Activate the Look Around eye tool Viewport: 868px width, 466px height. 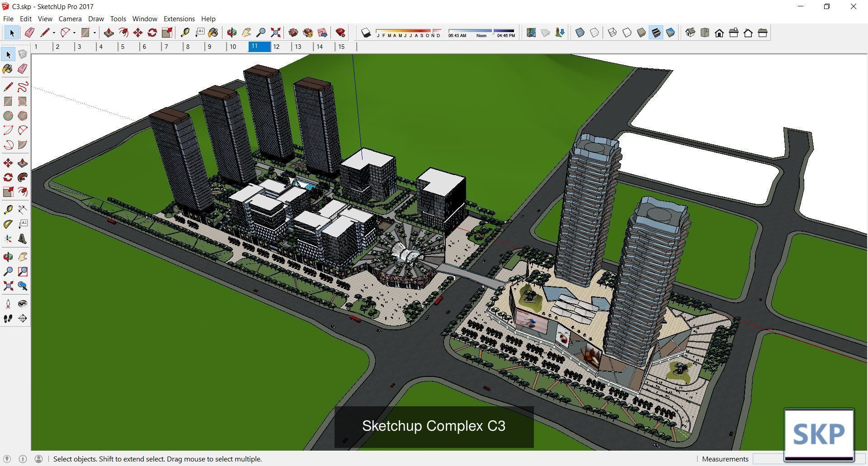(x=23, y=304)
